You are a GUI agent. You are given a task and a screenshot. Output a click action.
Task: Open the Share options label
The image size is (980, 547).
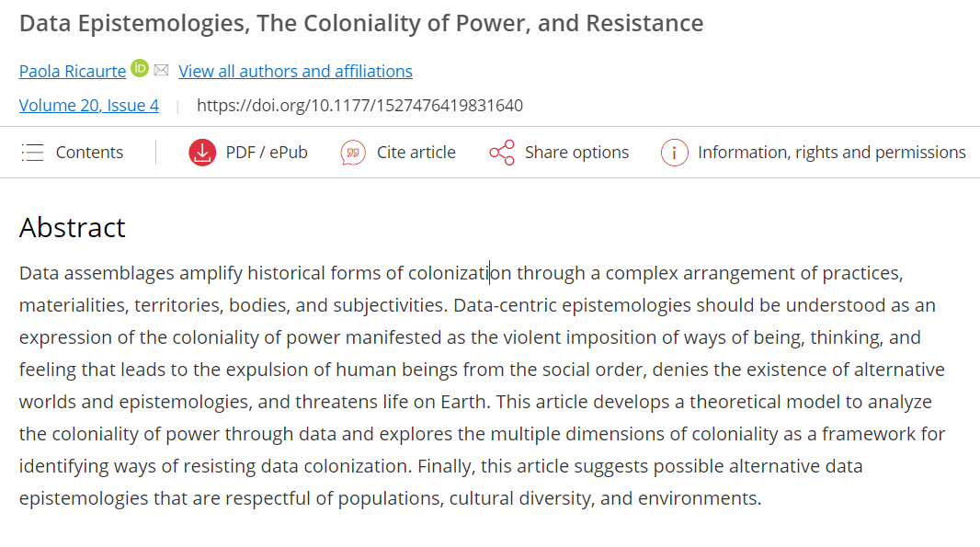tap(576, 153)
